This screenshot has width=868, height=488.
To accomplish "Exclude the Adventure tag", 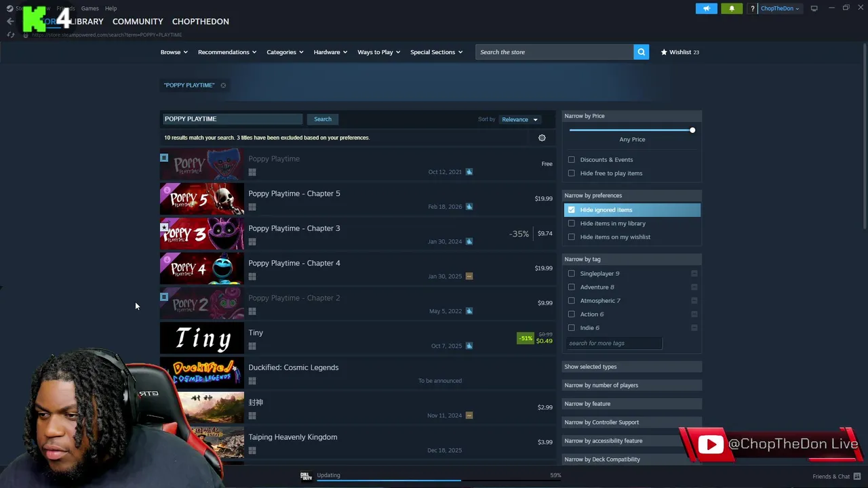I will (x=694, y=287).
